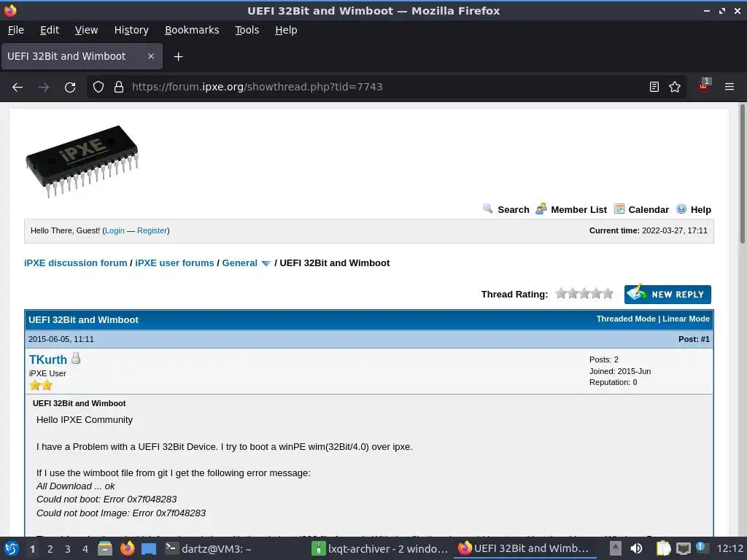Click the Login link
This screenshot has width=747, height=560.
[115, 230]
